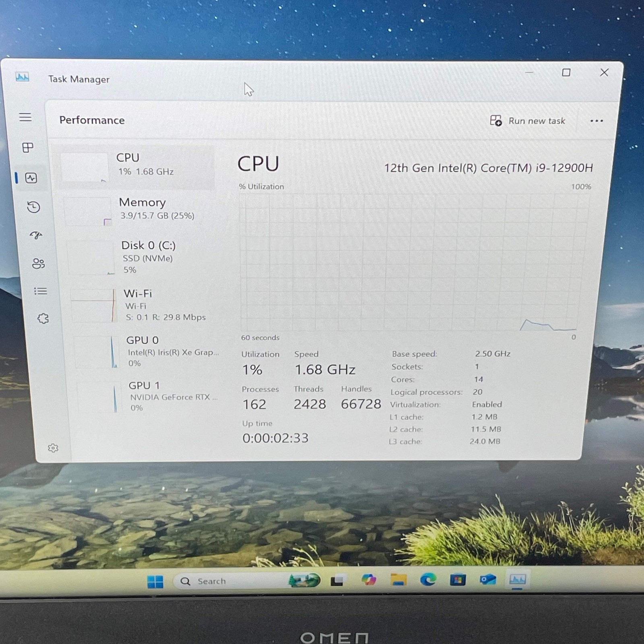This screenshot has width=644, height=644.
Task: Open the Task Manager hamburger navigation menu
Action: coord(25,117)
